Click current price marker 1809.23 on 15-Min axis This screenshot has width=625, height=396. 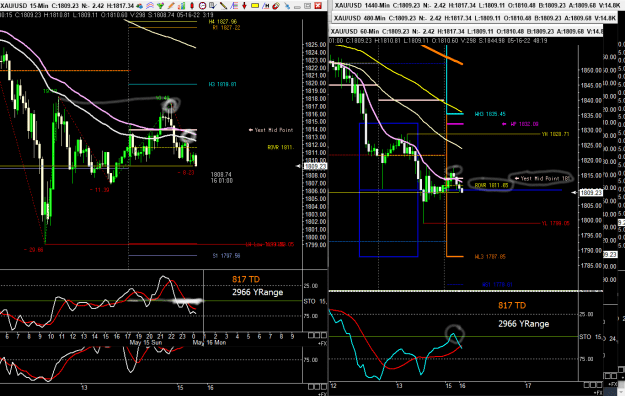point(315,166)
